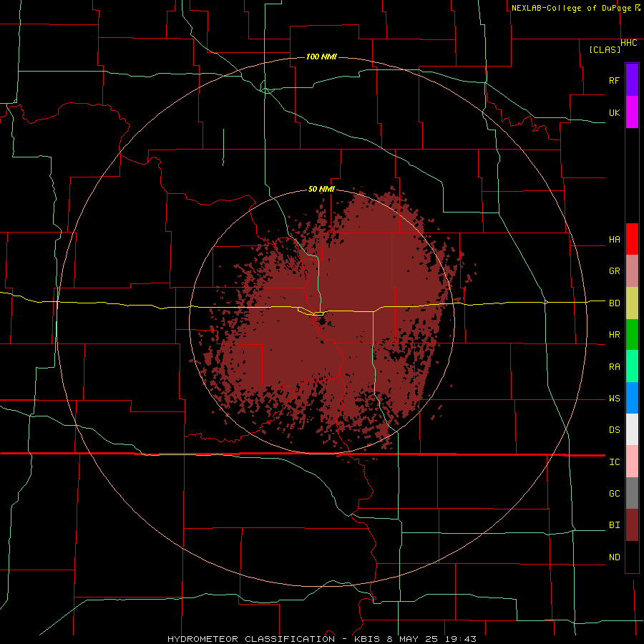
Task: Click the 'UK' legend label
Action: [614, 112]
